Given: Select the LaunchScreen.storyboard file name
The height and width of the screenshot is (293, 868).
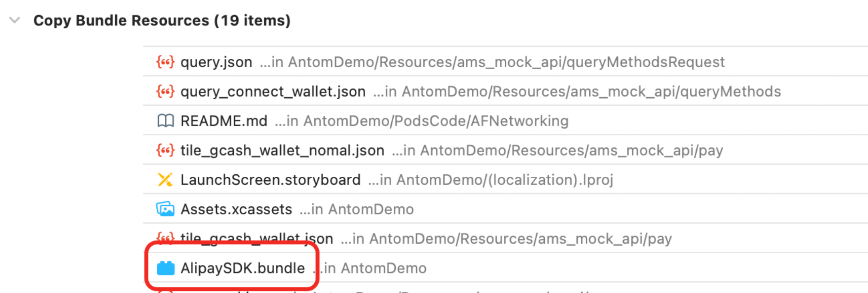Looking at the screenshot, I should pyautogui.click(x=270, y=180).
